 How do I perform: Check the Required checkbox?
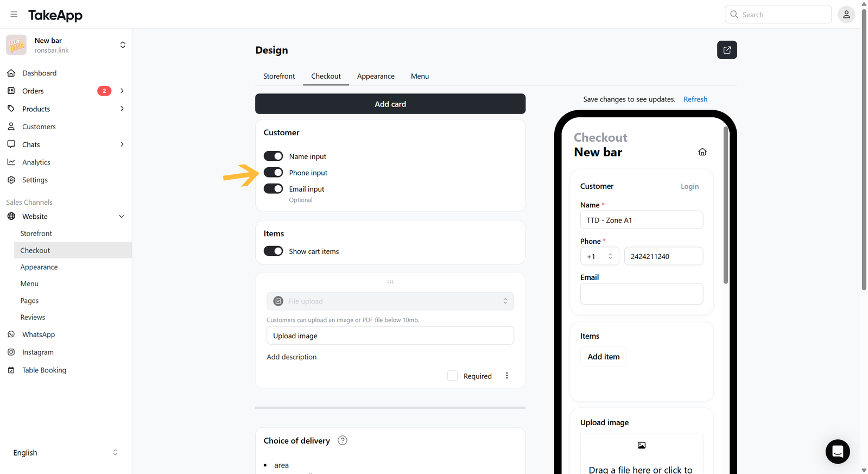[x=452, y=376]
